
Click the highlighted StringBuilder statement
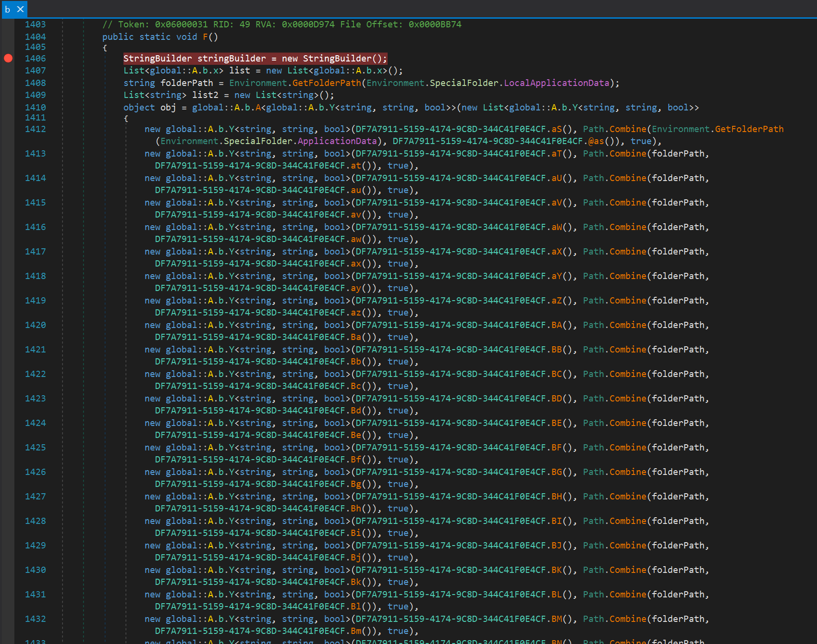click(255, 59)
